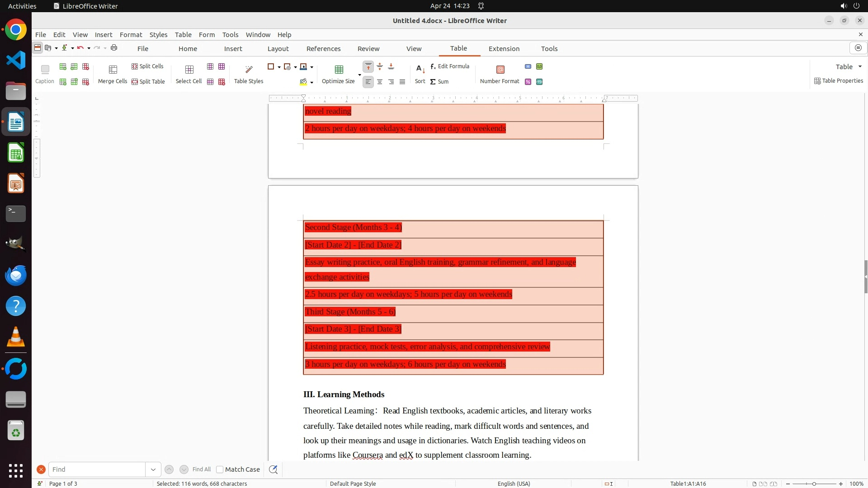The image size is (868, 488).
Task: Click the Merge Cells icon
Action: point(113,70)
